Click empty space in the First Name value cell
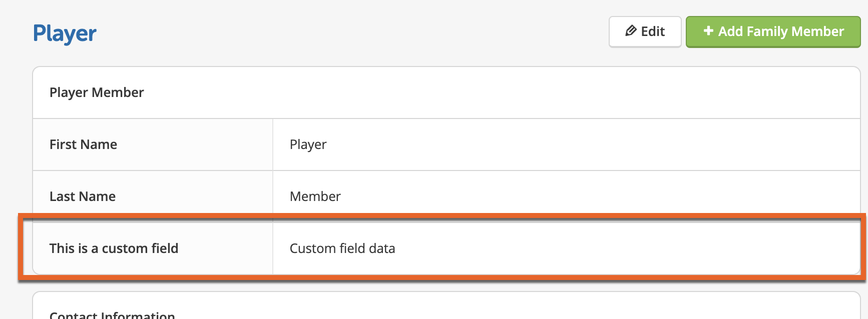The width and height of the screenshot is (868, 319). tap(591, 144)
